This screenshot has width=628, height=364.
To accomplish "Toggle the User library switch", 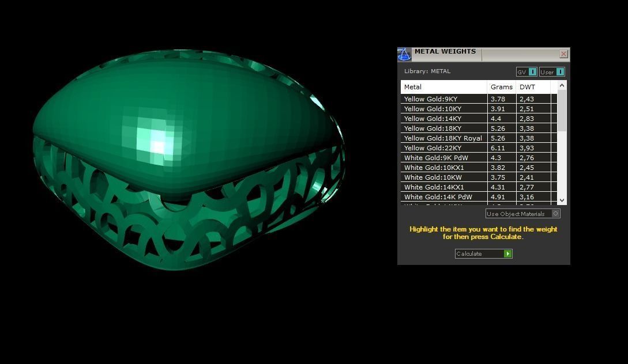I will pyautogui.click(x=552, y=72).
